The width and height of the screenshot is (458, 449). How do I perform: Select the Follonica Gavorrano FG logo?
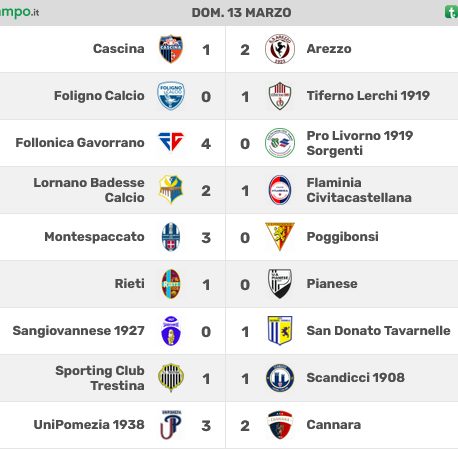[x=171, y=142]
